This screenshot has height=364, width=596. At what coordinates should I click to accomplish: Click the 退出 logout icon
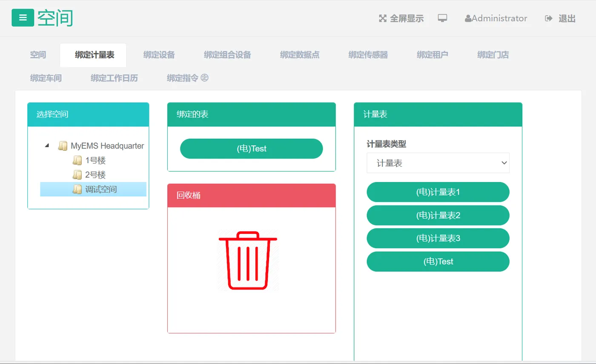point(548,18)
